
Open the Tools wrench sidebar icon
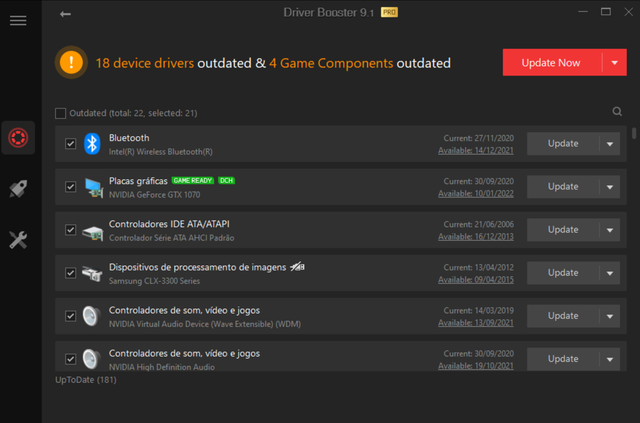[x=18, y=240]
